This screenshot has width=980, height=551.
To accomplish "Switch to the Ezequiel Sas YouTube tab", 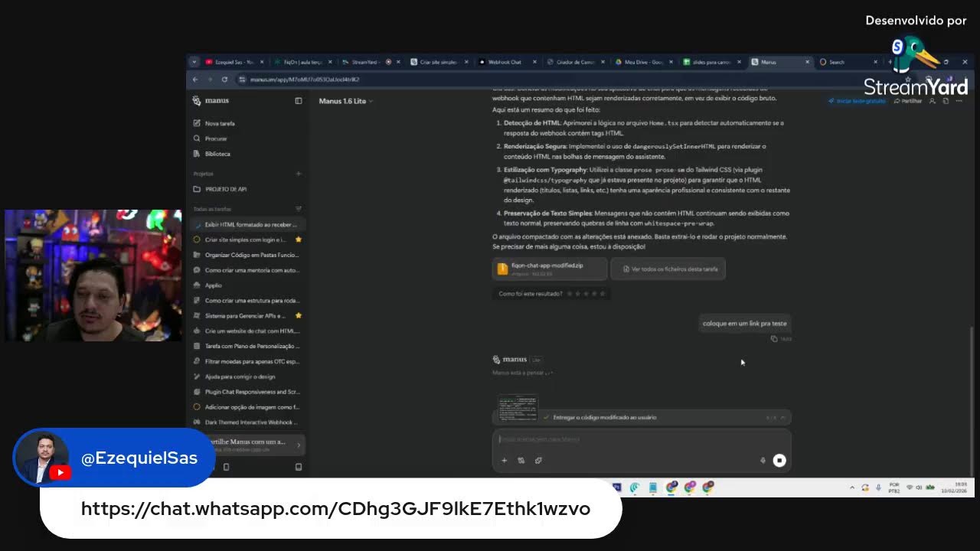I will 234,62.
